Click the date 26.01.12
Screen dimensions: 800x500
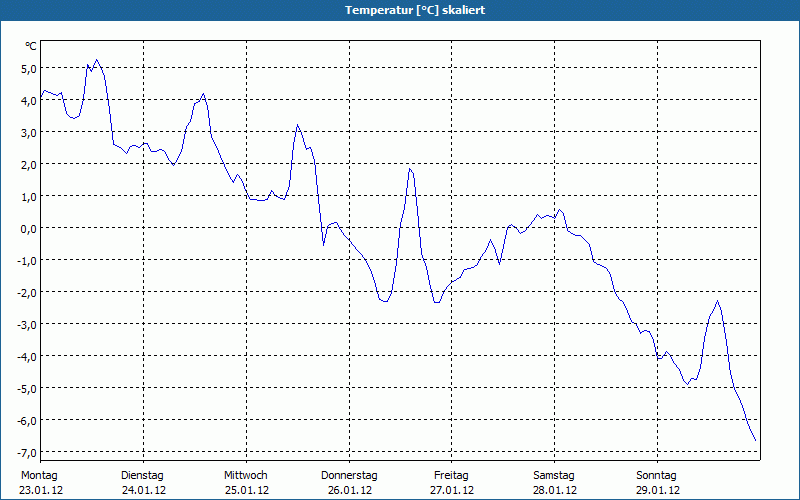coord(349,490)
